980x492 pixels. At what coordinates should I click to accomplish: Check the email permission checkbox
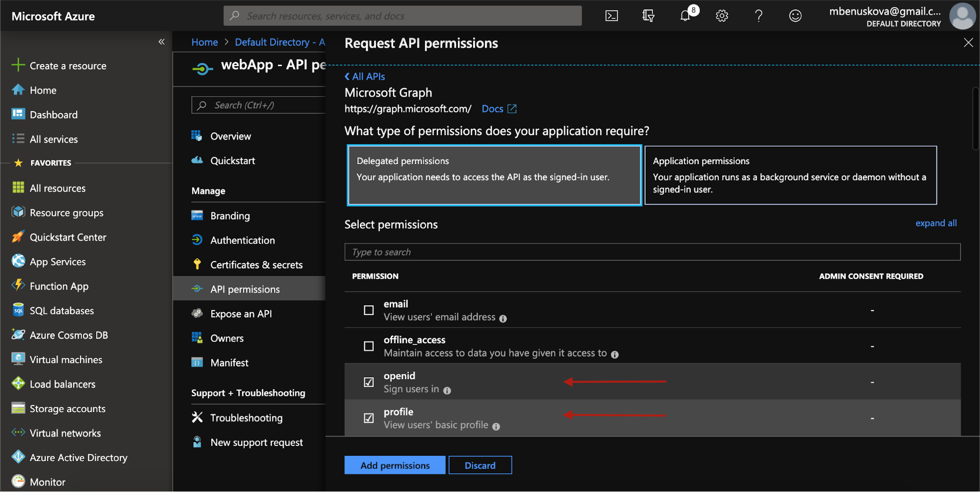[x=369, y=310]
